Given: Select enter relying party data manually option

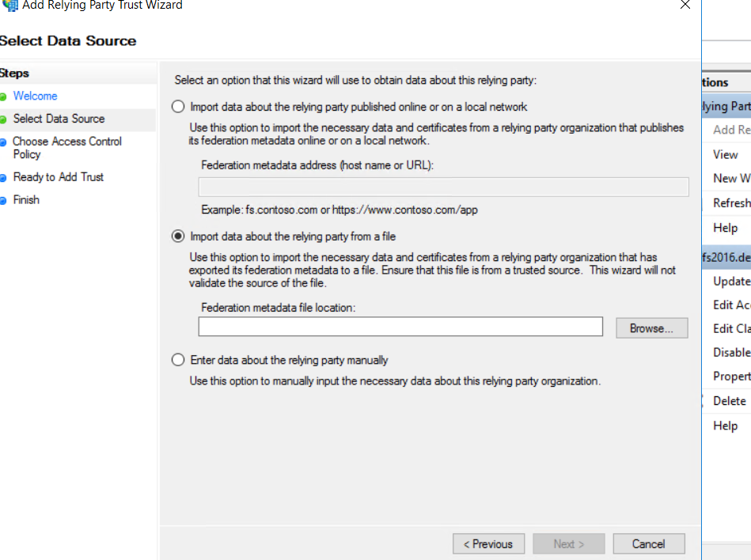Looking at the screenshot, I should point(178,360).
